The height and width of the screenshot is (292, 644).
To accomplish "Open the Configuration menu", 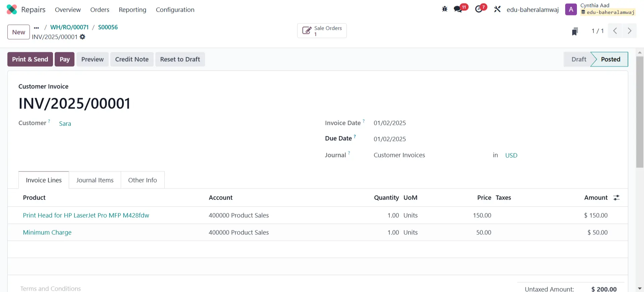I will click(x=175, y=10).
